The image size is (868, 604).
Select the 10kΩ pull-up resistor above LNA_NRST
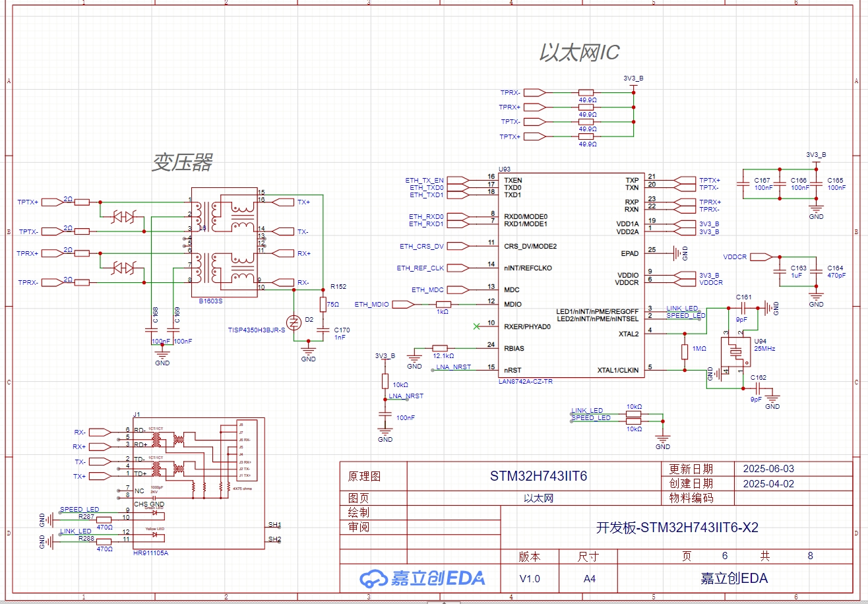click(x=385, y=381)
